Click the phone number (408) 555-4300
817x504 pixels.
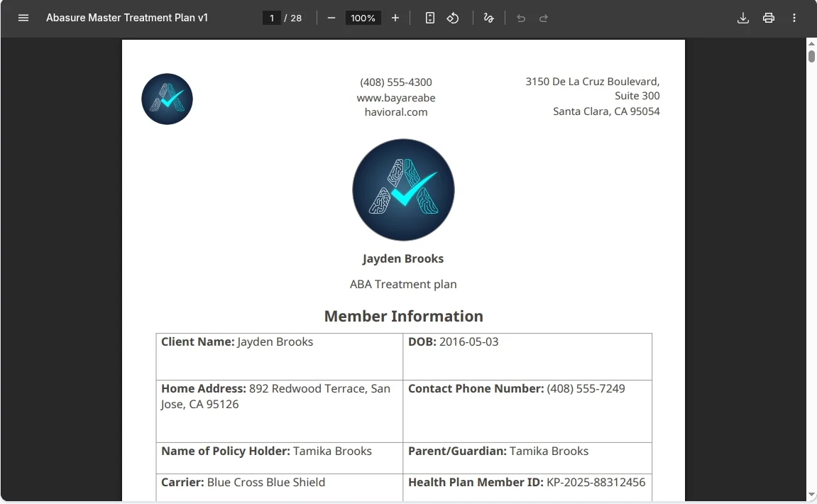(x=396, y=82)
